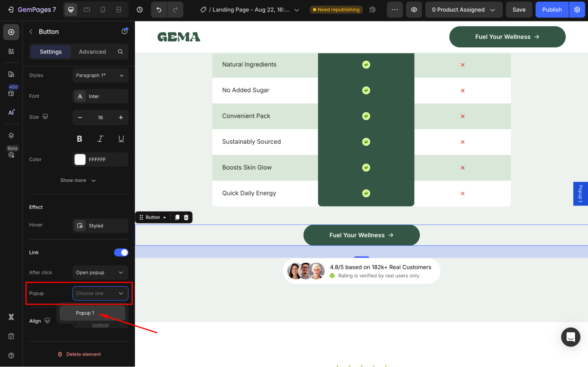Viewport: 588px width, 367px height.
Task: Click the preview eye icon
Action: pos(414,10)
